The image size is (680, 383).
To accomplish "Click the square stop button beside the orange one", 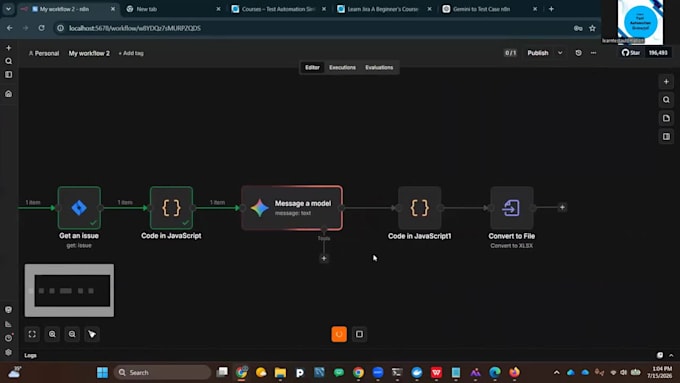I will pyautogui.click(x=360, y=334).
